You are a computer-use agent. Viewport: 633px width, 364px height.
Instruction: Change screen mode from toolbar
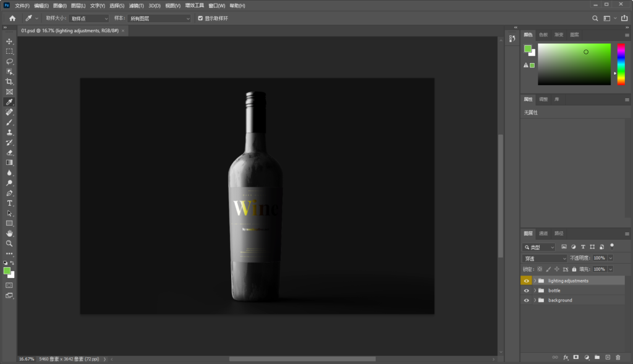coord(9,296)
